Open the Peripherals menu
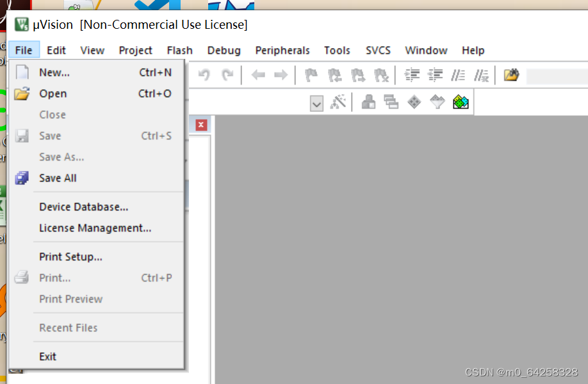 pos(282,50)
